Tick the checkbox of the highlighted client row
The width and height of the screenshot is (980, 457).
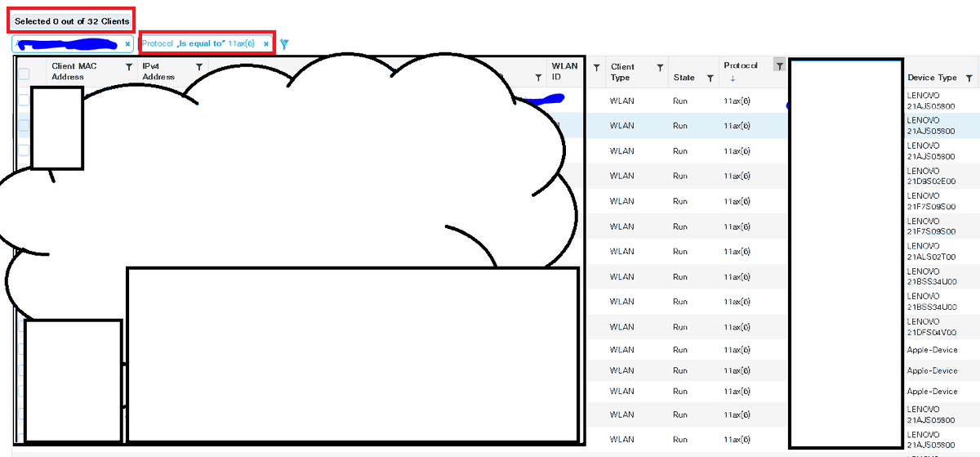24,125
